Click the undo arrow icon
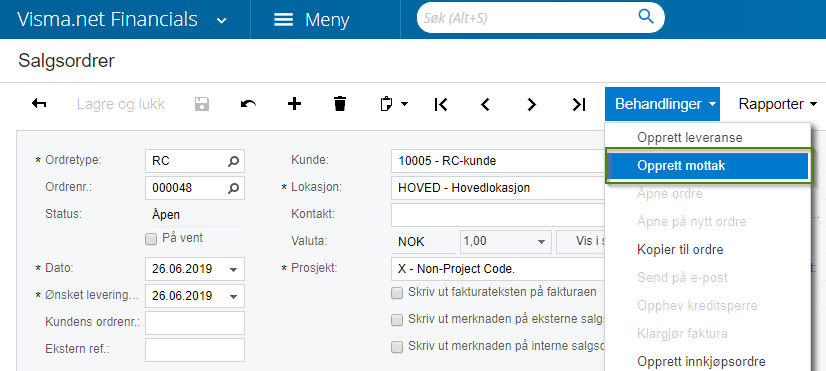The image size is (826, 371). point(248,104)
